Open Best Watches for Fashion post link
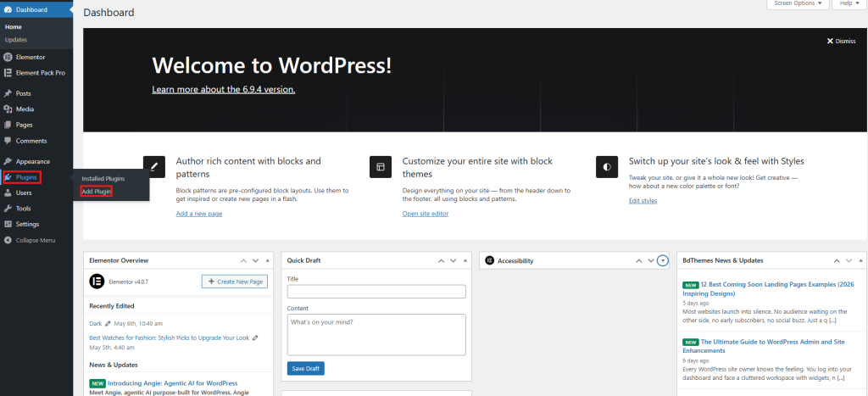The height and width of the screenshot is (396, 868). click(x=169, y=337)
